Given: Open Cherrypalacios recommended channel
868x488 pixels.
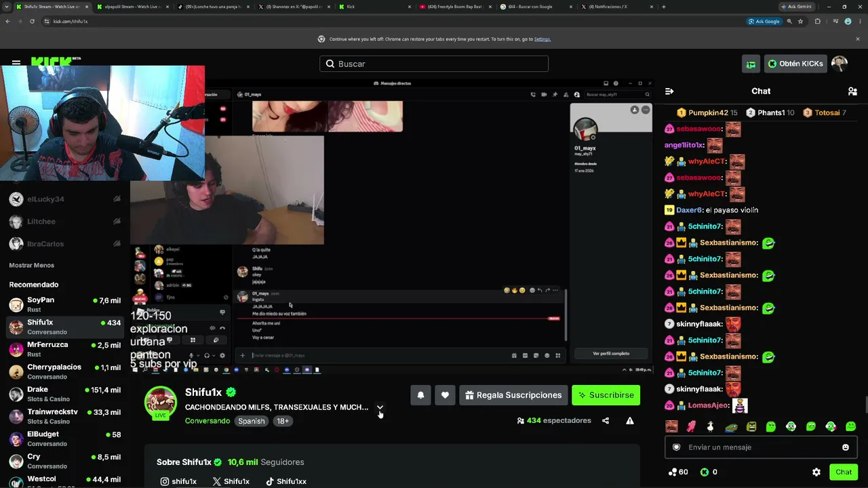Looking at the screenshot, I should pos(65,371).
